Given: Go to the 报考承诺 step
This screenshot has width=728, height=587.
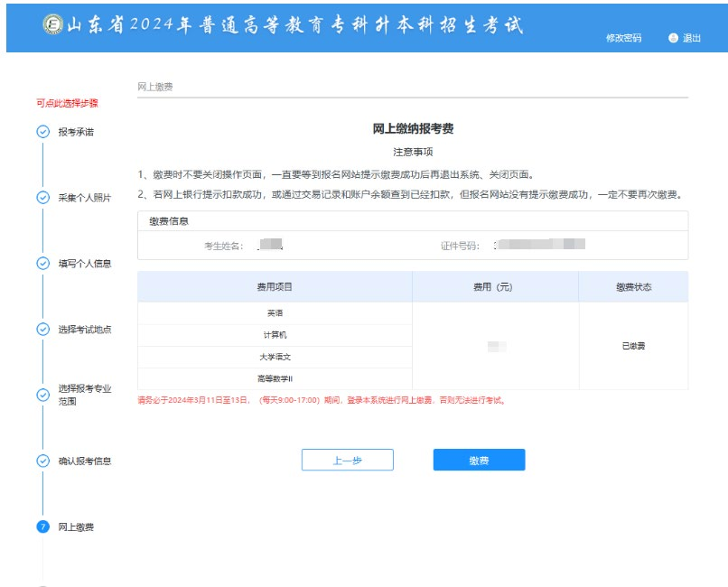Looking at the screenshot, I should coord(76,132).
